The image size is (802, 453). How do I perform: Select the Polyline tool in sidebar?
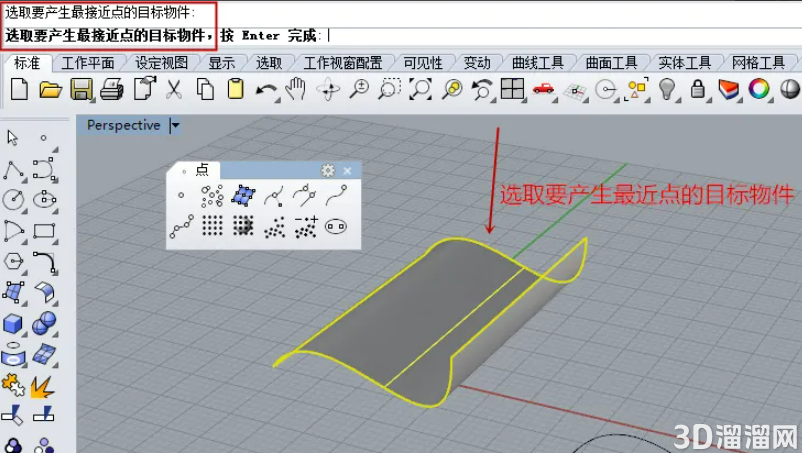tap(14, 170)
